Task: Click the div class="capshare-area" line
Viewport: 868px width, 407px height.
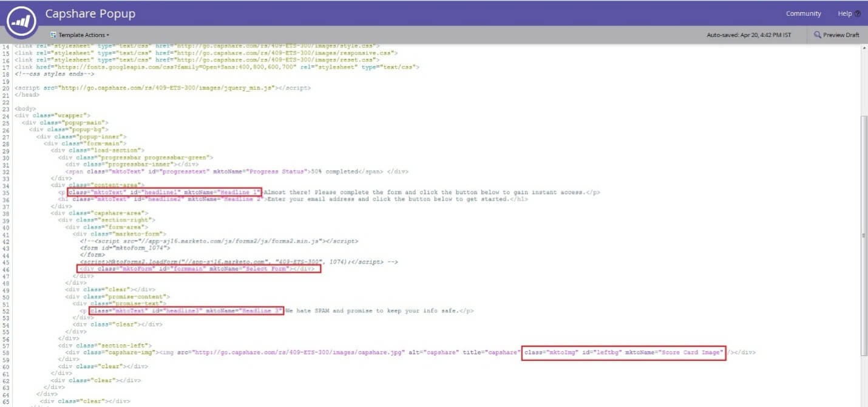Action: [100, 213]
